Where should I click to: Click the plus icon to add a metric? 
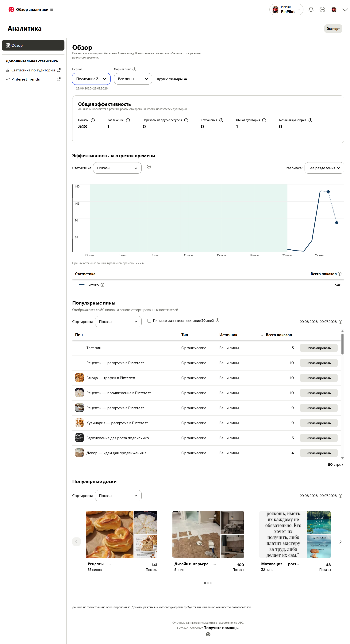point(149,167)
